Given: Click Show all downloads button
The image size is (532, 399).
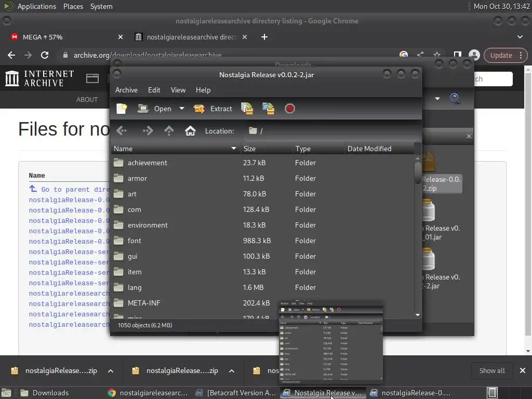Looking at the screenshot, I should click(492, 370).
